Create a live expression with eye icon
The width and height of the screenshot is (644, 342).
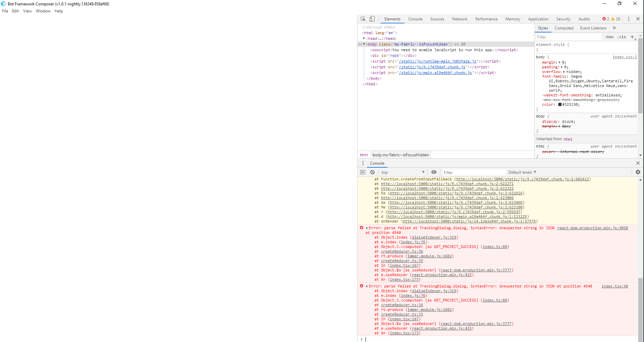[x=434, y=172]
